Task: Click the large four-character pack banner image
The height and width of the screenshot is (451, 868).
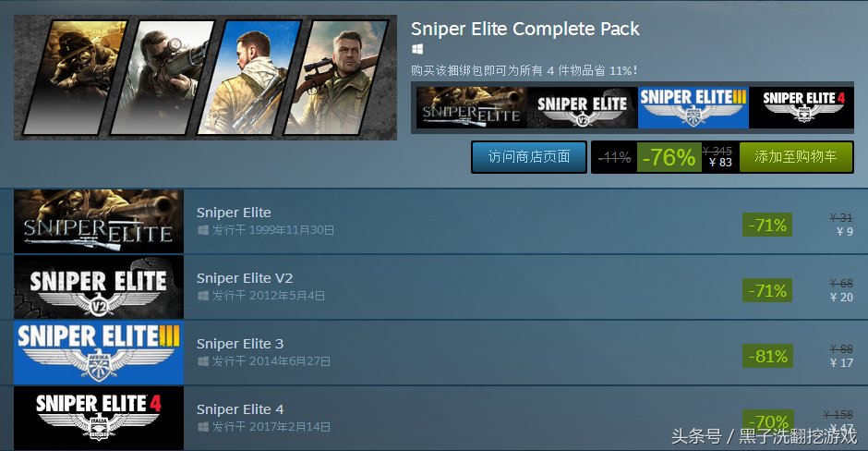Action: (x=205, y=78)
